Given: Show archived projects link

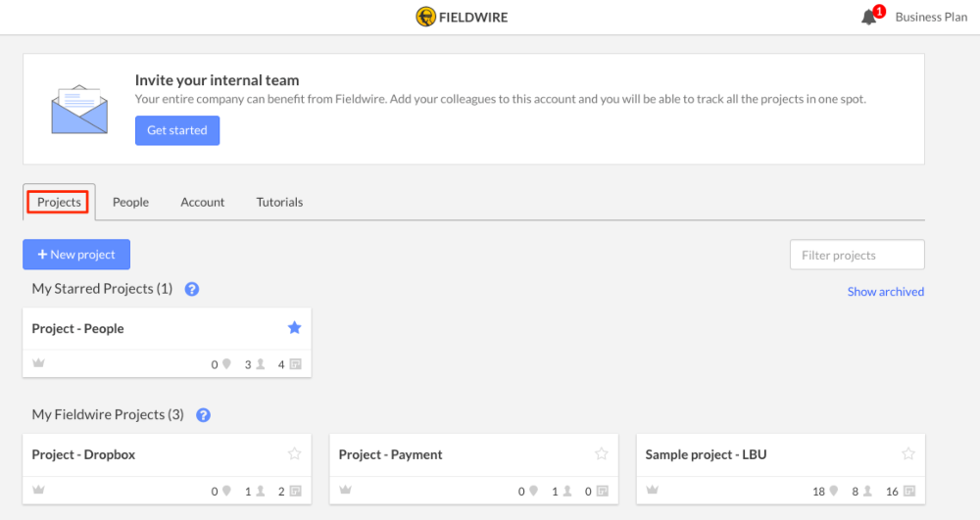Looking at the screenshot, I should pyautogui.click(x=886, y=292).
